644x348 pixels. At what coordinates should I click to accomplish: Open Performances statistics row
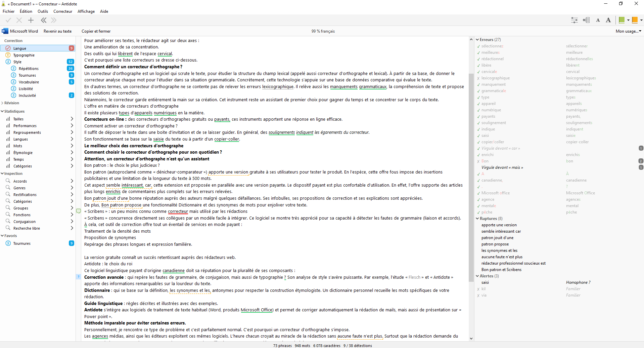(38, 125)
